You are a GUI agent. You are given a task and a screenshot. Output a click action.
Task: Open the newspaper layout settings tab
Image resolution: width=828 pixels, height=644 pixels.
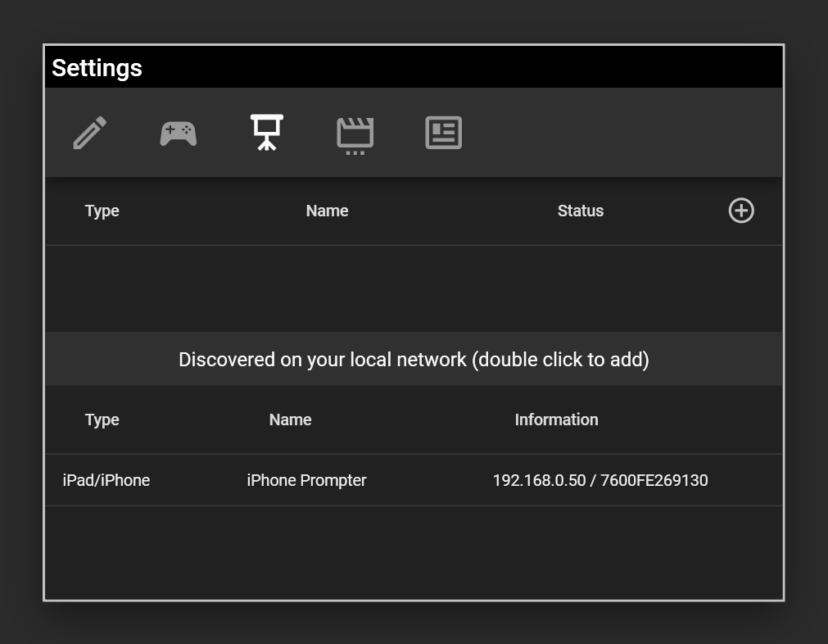pos(443,133)
